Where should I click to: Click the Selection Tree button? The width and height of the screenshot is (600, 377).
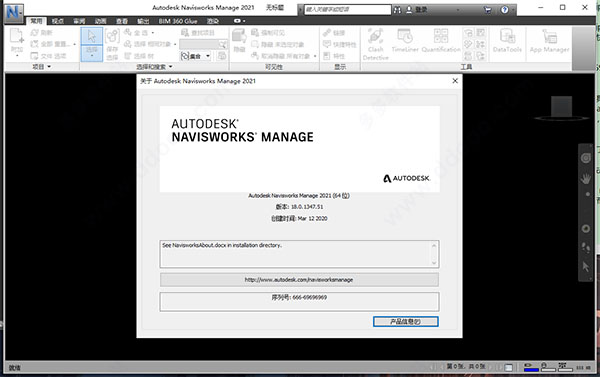point(139,56)
